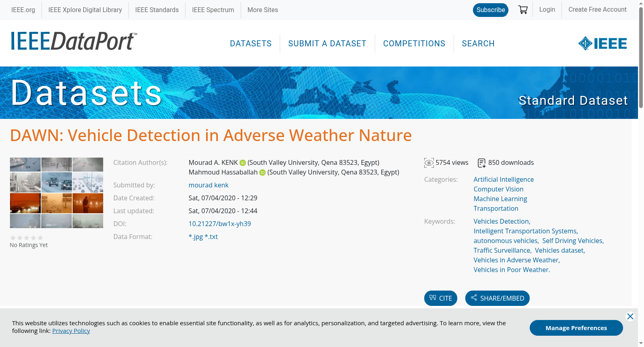Select the Self Driving Vehicles keyword
The width and height of the screenshot is (644, 347).
(x=572, y=241)
